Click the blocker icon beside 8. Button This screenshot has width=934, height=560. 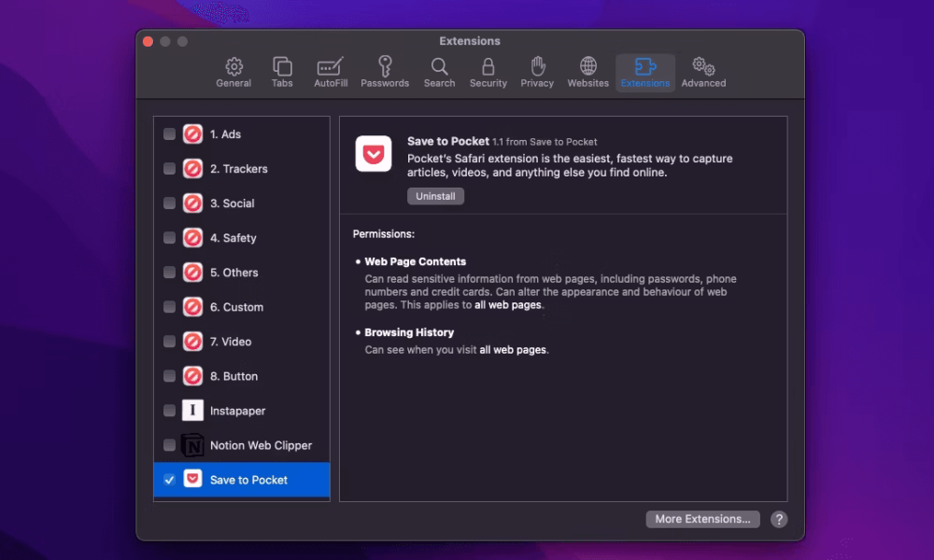192,375
